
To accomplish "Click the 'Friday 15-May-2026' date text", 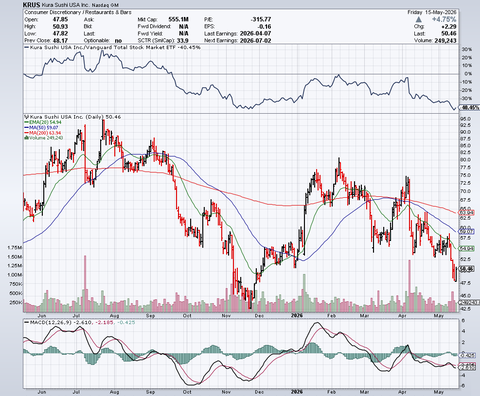I will [432, 12].
